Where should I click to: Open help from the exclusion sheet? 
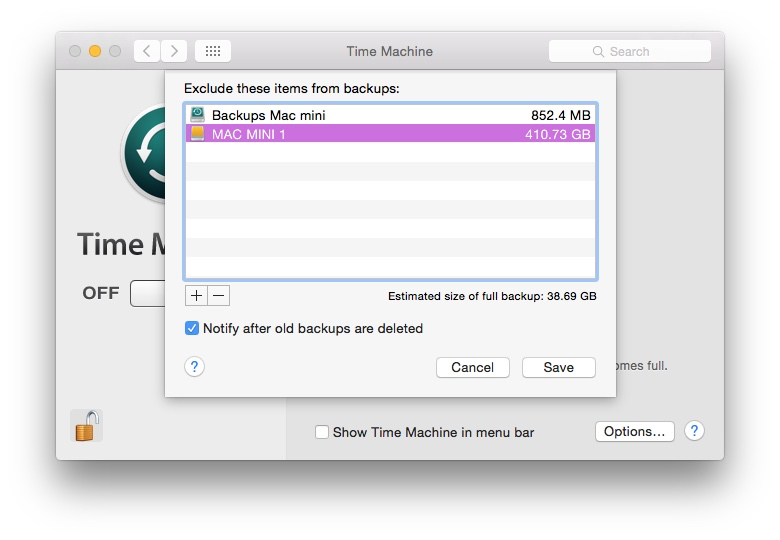[195, 367]
